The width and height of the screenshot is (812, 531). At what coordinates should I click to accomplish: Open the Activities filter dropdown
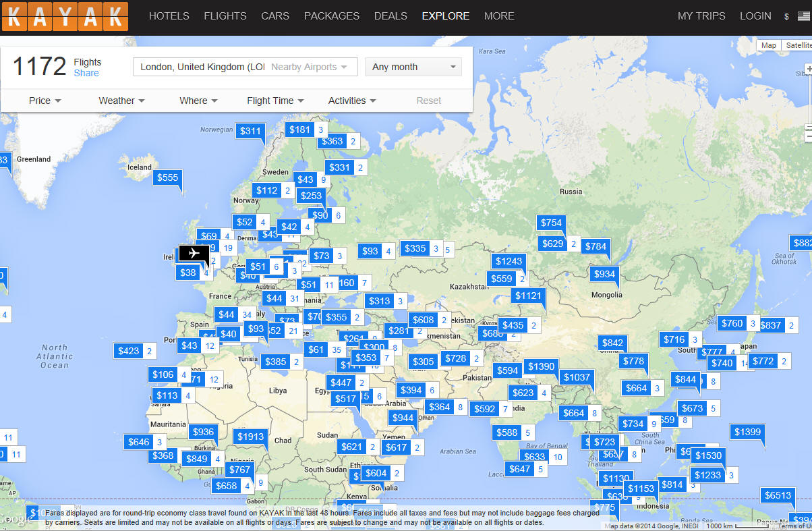(352, 101)
